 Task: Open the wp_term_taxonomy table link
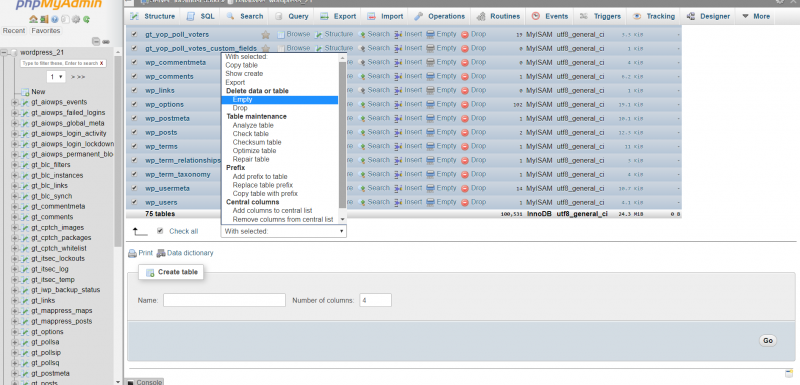coord(178,174)
